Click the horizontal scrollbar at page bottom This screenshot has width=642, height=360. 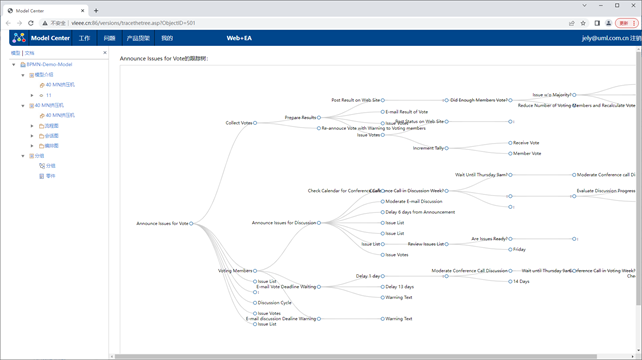355,357
